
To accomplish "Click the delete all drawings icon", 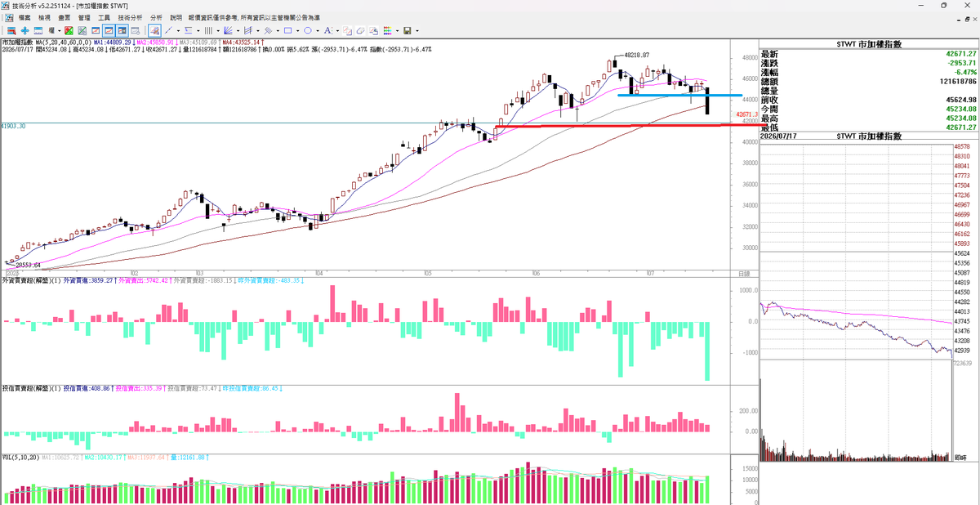I will tap(373, 30).
